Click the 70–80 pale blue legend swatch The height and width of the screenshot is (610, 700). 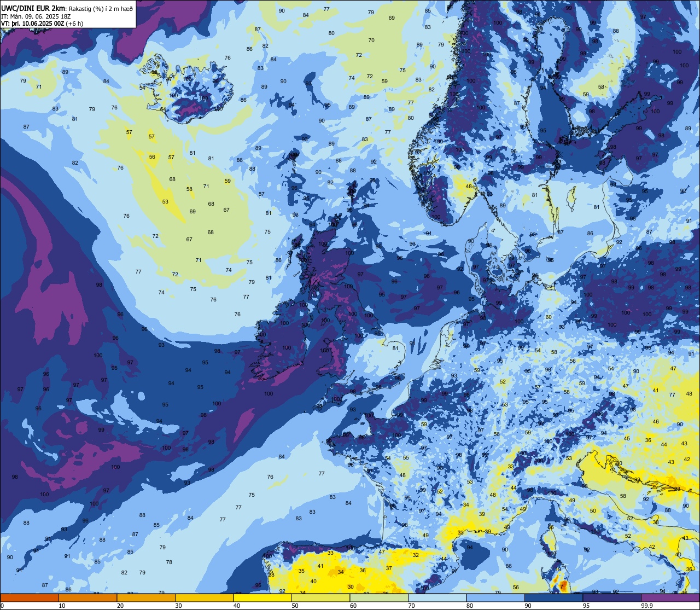(x=437, y=598)
